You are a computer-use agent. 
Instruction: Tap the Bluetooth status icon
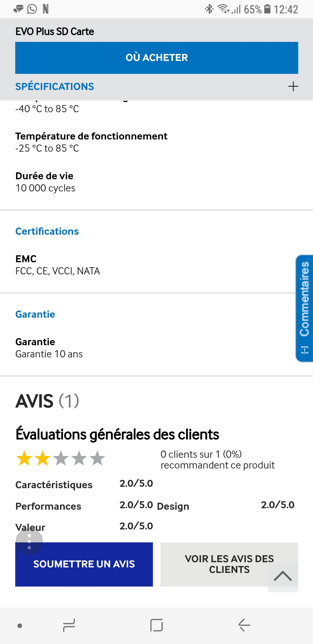209,9
